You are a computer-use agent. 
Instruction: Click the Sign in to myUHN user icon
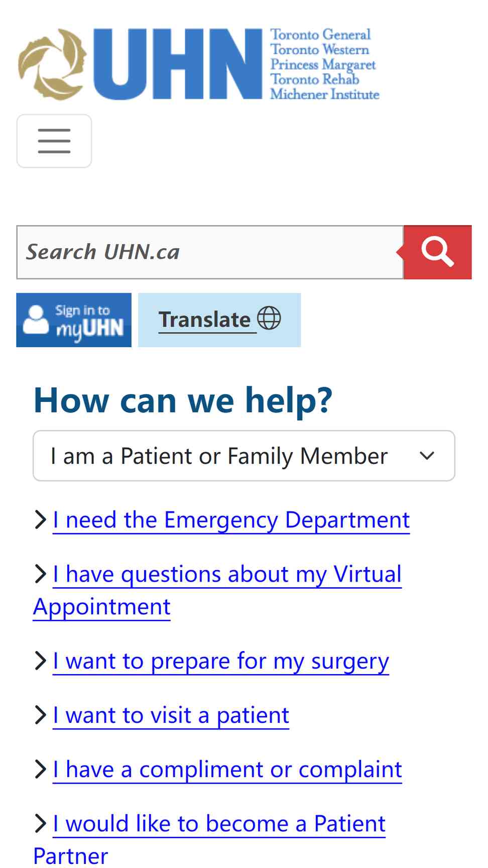[36, 320]
